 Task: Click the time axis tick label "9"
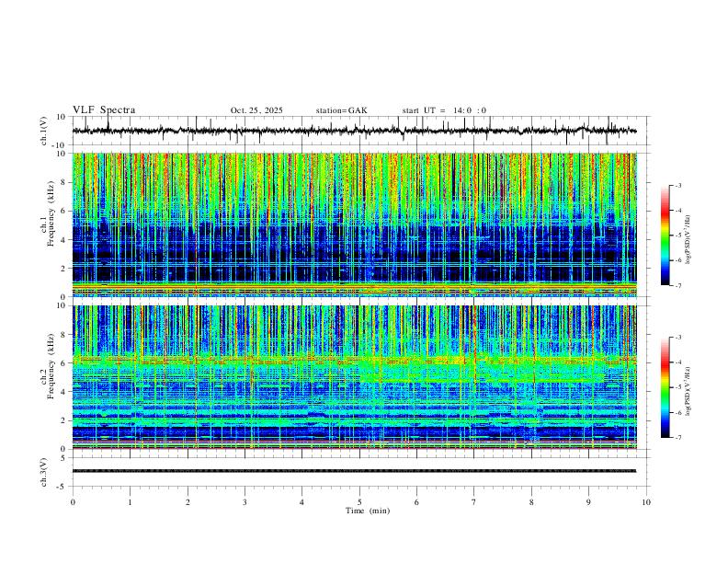pos(588,502)
